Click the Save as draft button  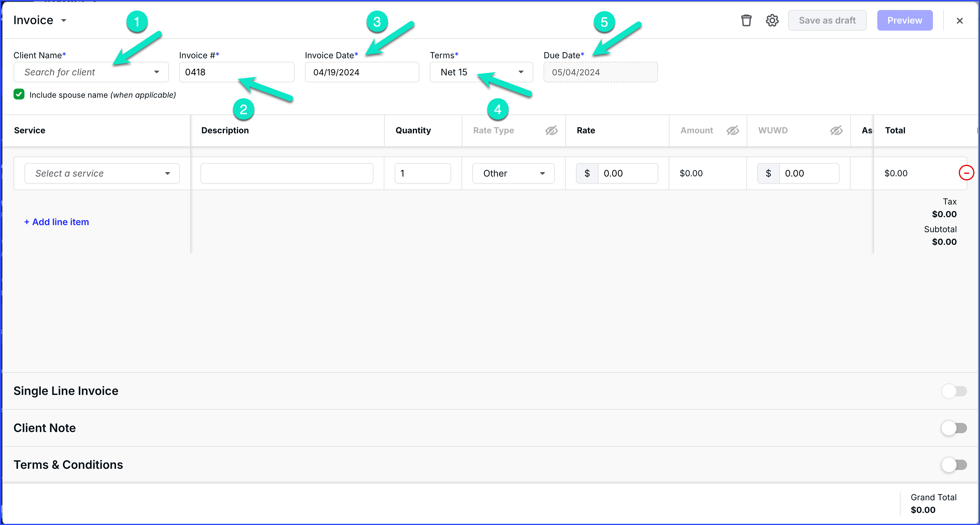[x=827, y=21]
